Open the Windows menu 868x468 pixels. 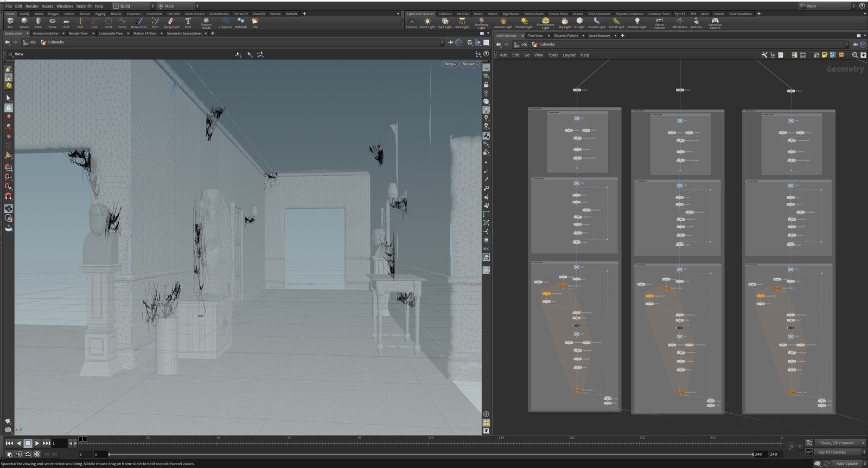coord(65,6)
